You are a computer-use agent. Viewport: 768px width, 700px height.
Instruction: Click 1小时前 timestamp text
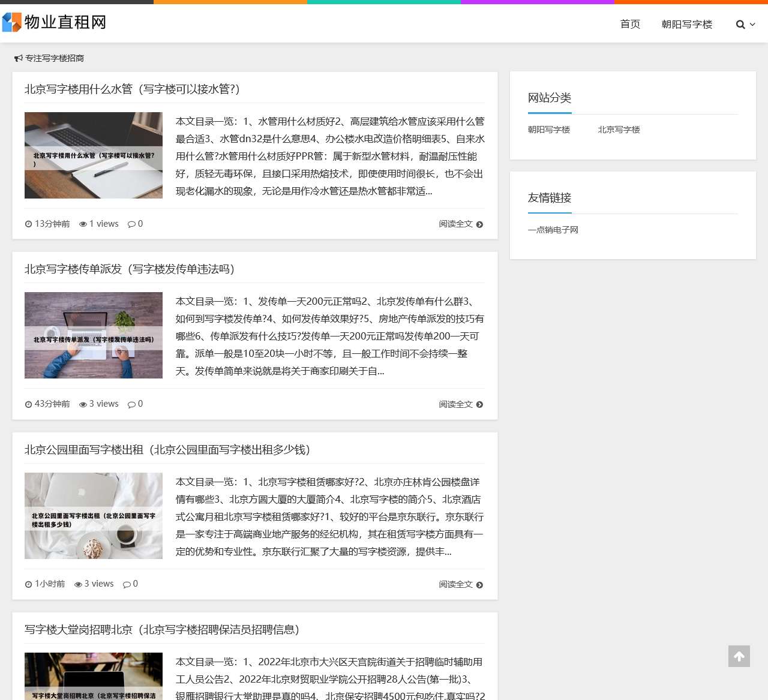coord(50,584)
